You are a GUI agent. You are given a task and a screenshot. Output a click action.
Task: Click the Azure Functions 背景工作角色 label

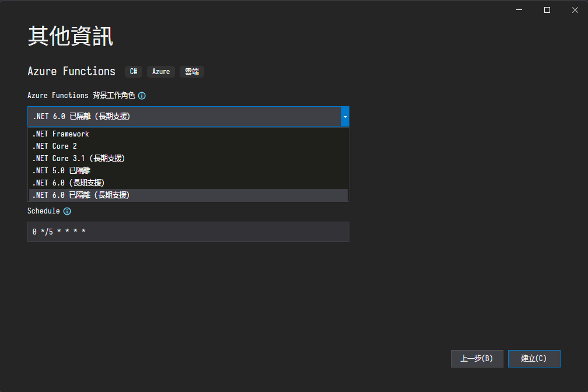coord(81,96)
